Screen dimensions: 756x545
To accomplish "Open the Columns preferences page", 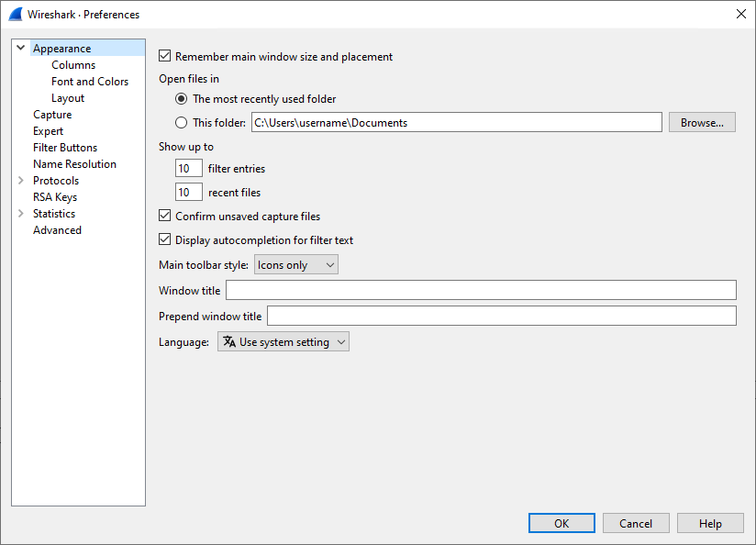I will tap(73, 65).
